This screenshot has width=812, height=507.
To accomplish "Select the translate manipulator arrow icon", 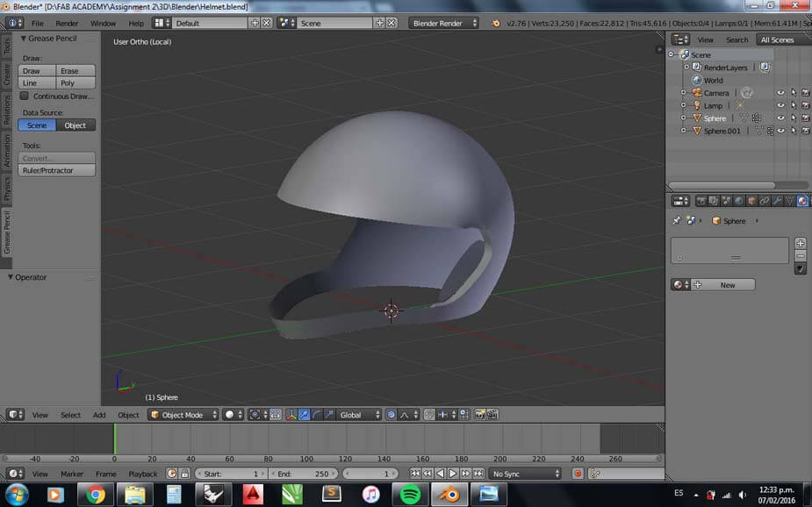I will click(304, 415).
